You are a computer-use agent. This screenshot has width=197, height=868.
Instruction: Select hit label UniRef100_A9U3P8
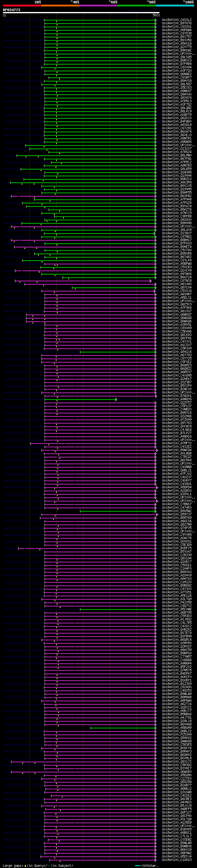(177, 182)
